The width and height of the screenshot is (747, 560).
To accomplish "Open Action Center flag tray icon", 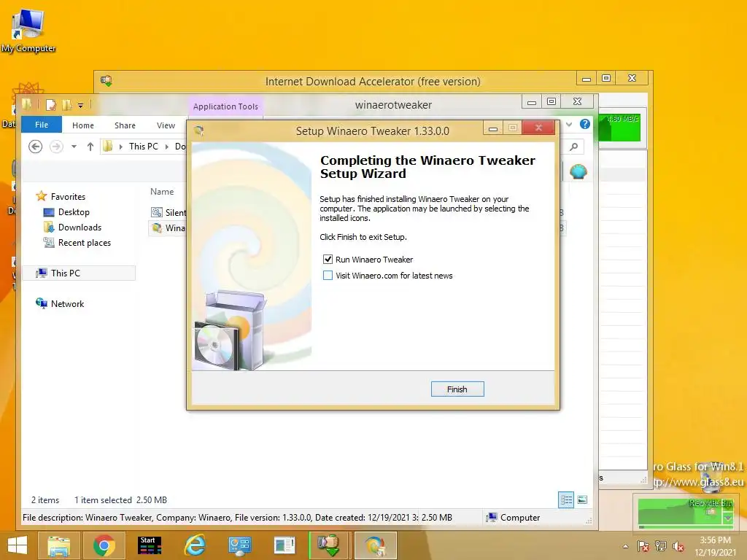I will (x=643, y=546).
